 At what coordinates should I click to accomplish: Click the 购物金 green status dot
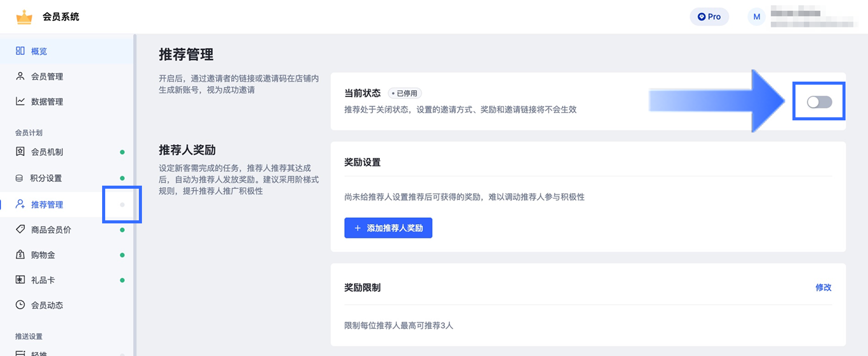click(x=122, y=255)
